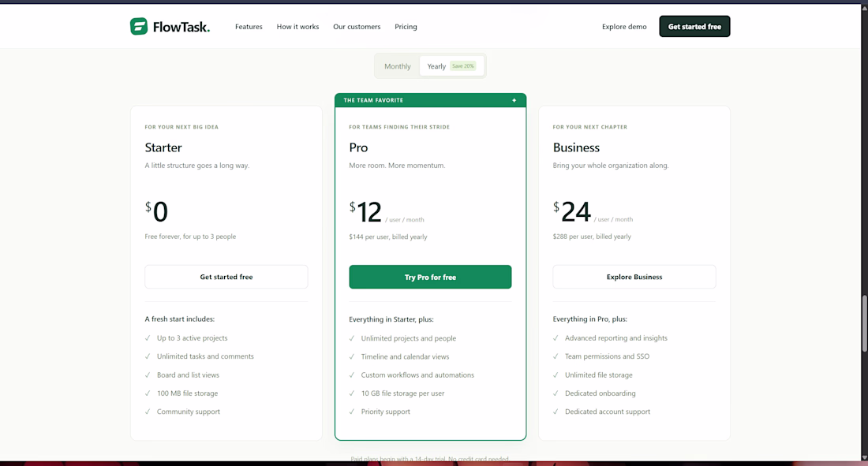Click the FlowTask logo icon
This screenshot has width=868, height=466.
click(x=139, y=26)
